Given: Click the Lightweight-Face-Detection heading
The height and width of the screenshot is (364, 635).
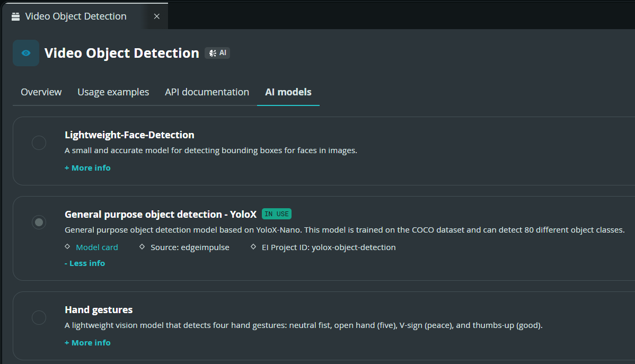Looking at the screenshot, I should click(129, 135).
